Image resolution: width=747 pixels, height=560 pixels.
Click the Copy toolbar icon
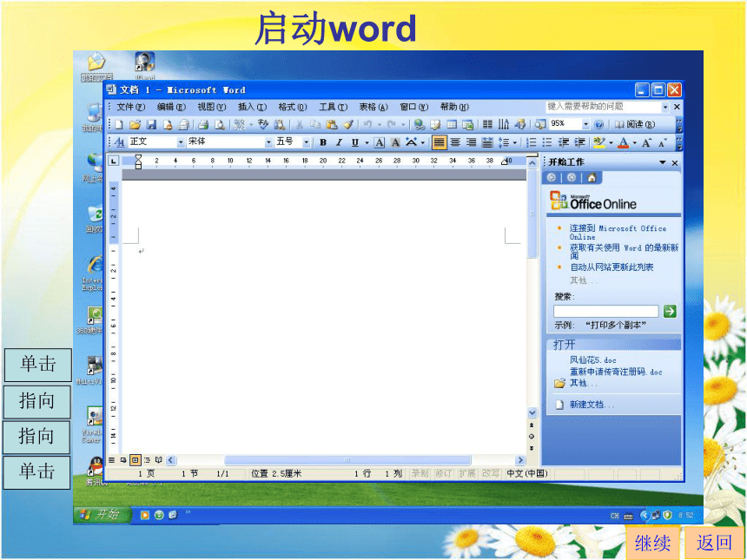tap(315, 125)
